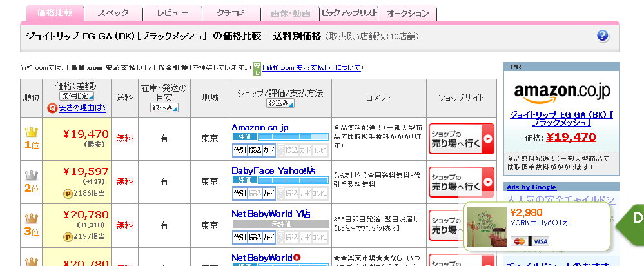Switch to the レビュー tab
This screenshot has width=644, height=266.
[x=173, y=13]
